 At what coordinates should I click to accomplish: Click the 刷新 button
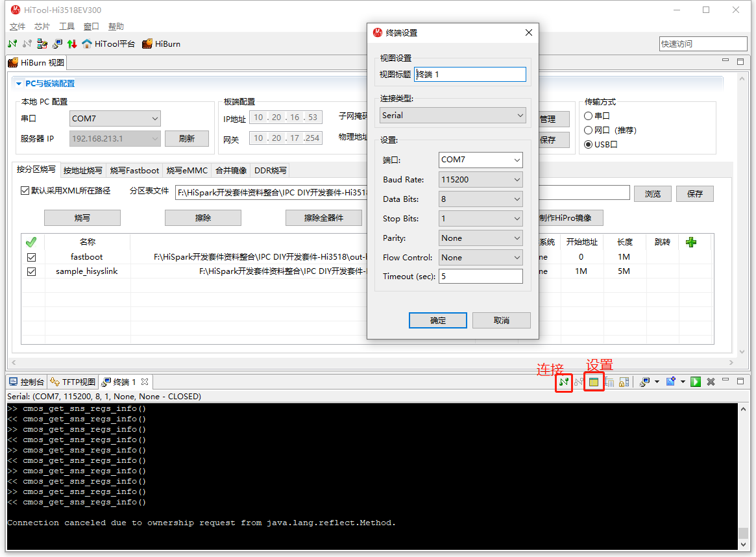tap(187, 139)
